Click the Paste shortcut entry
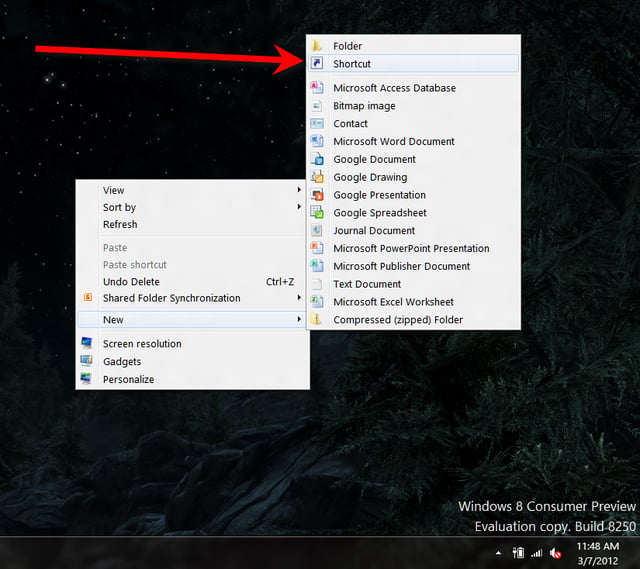 193,265
